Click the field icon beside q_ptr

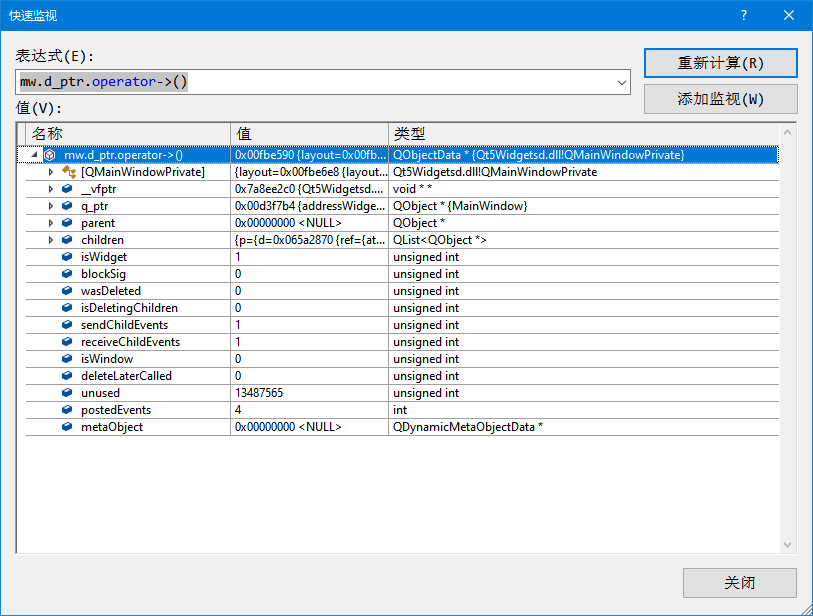67,206
